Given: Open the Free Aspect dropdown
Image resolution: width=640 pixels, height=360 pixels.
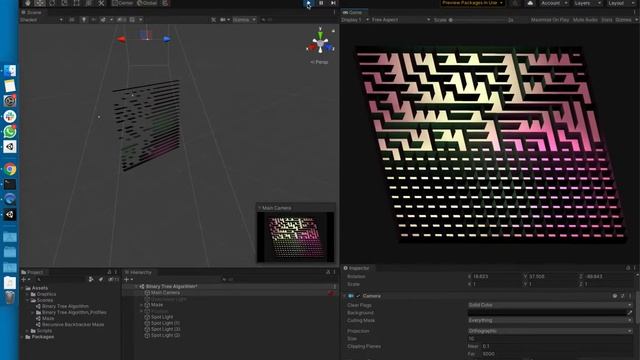Looking at the screenshot, I should 401,20.
